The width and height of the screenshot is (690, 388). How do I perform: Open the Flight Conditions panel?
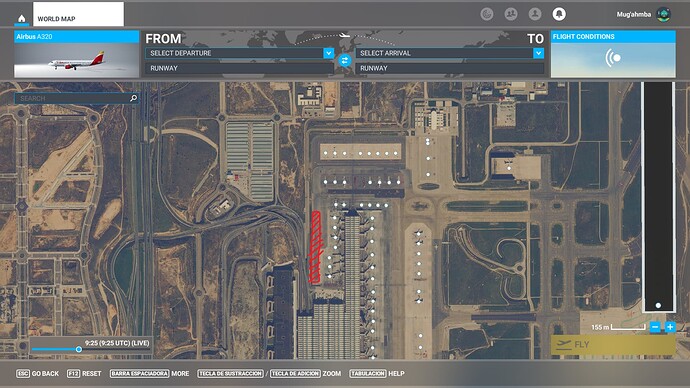pyautogui.click(x=613, y=54)
